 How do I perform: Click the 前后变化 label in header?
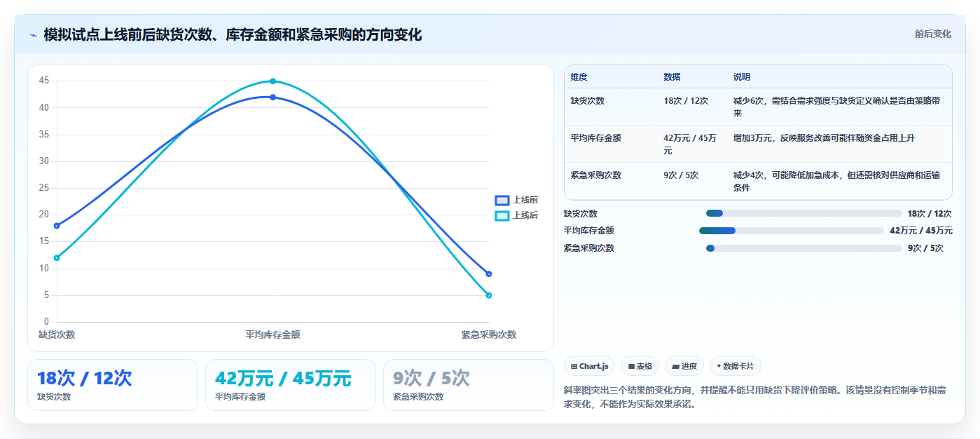932,34
